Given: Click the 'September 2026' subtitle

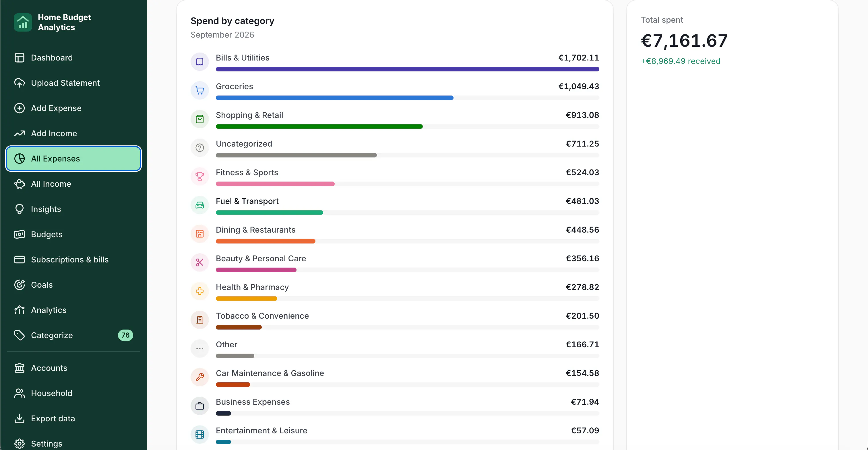Looking at the screenshot, I should click(222, 35).
